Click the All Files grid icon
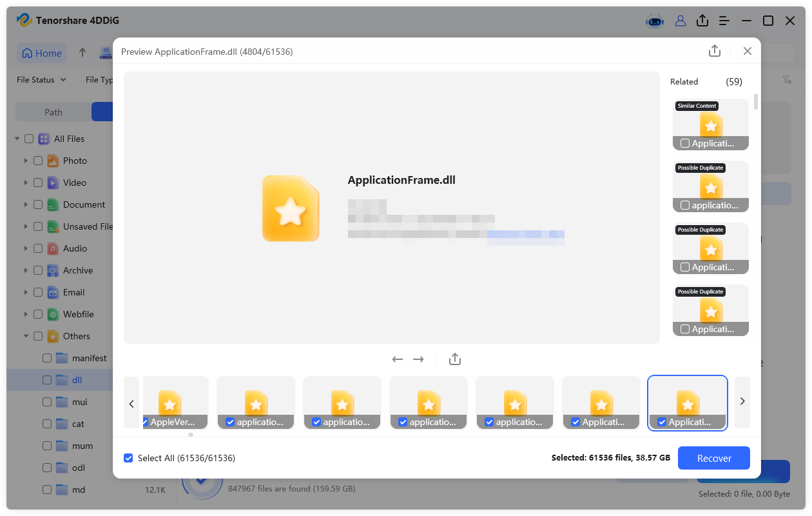Viewport: 812px width, 516px height. pos(44,139)
